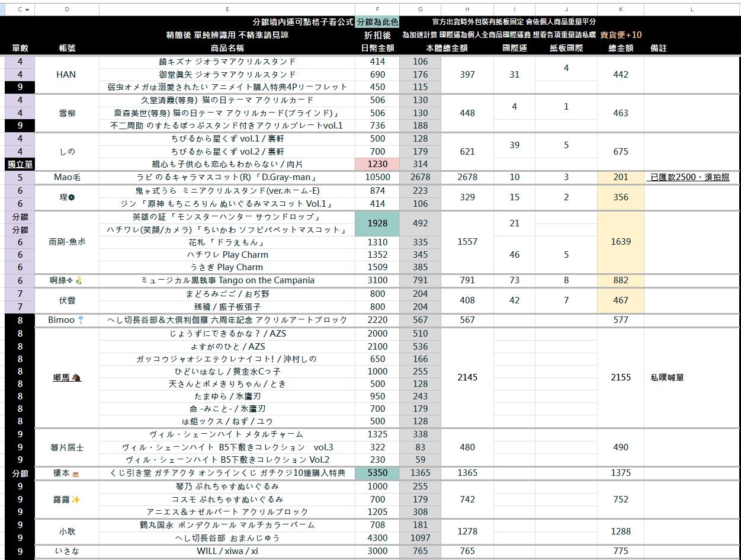Select product cell たまゆら / 氷鷹刃
The image size is (741, 560).
point(227,396)
